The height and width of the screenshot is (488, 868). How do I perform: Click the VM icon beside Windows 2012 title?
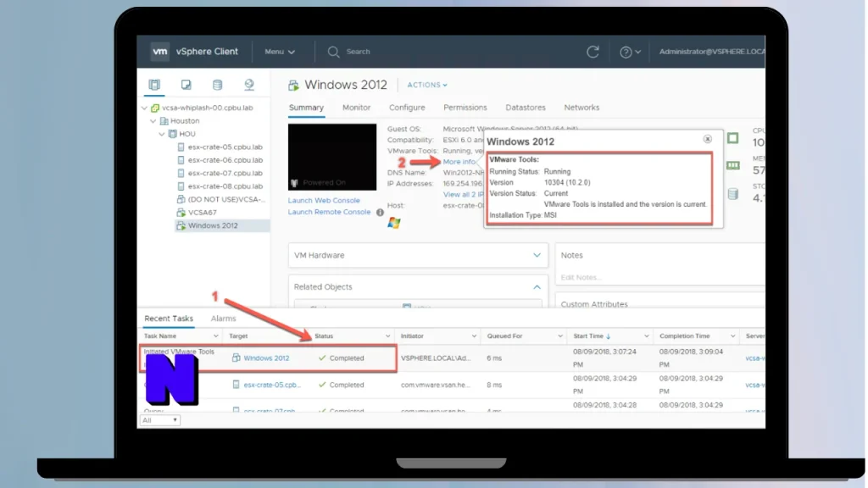293,86
